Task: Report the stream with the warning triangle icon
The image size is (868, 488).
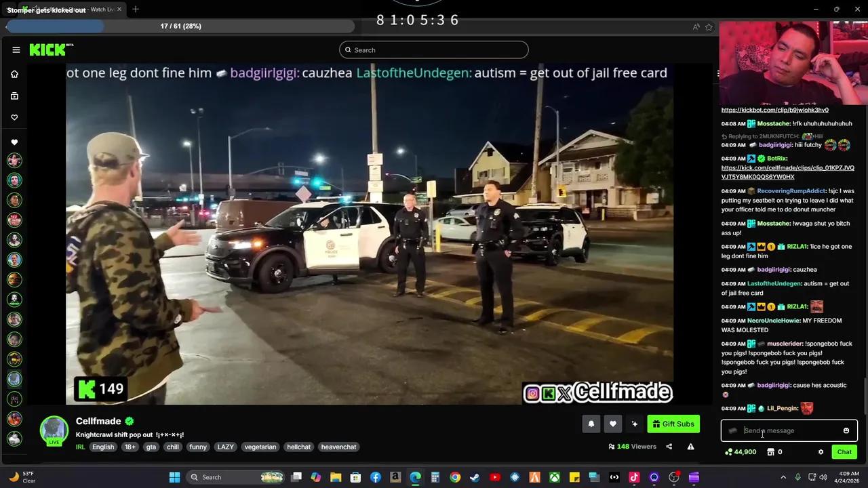Action: tap(690, 447)
